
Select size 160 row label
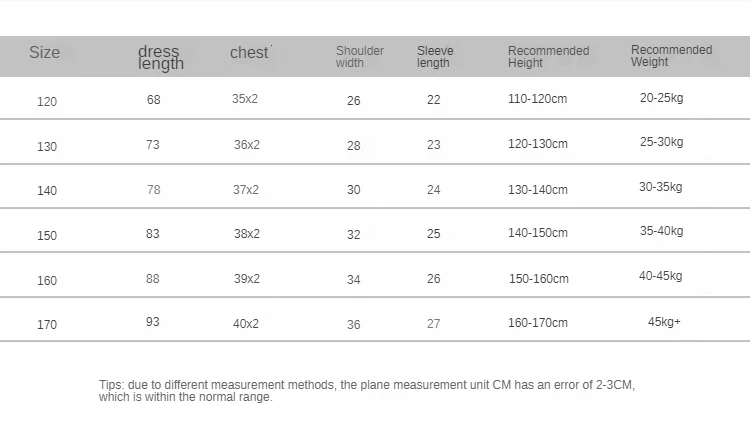[x=47, y=281]
